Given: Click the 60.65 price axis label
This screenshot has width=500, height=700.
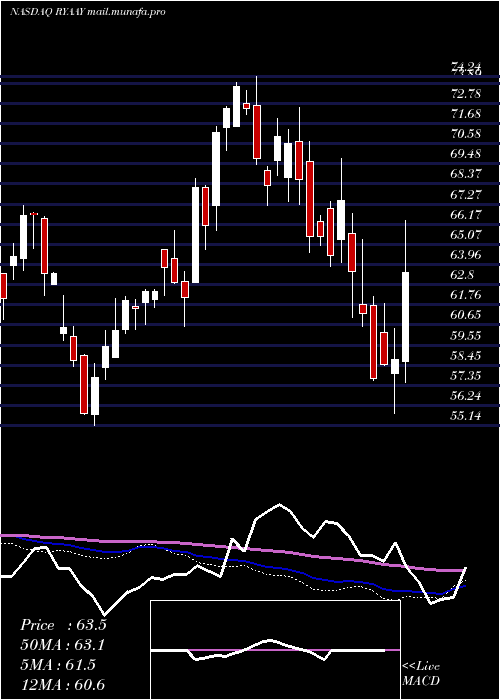Looking at the screenshot, I should [x=466, y=315].
